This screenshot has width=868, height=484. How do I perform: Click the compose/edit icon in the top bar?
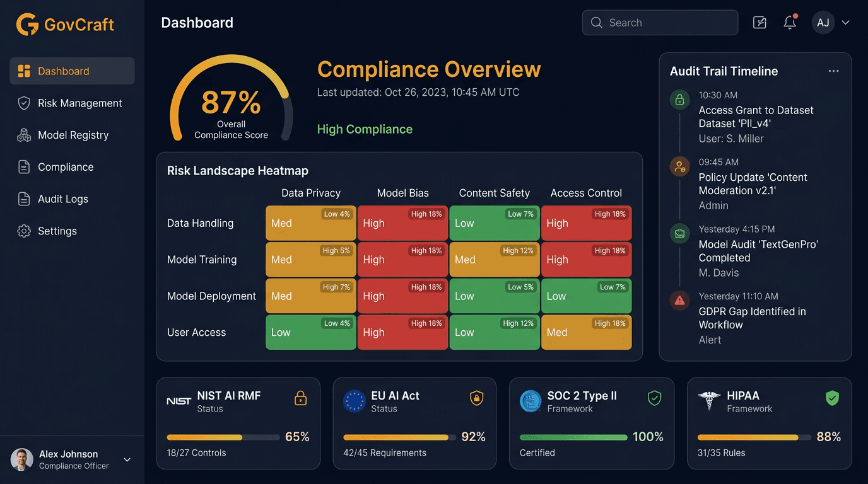pos(759,22)
